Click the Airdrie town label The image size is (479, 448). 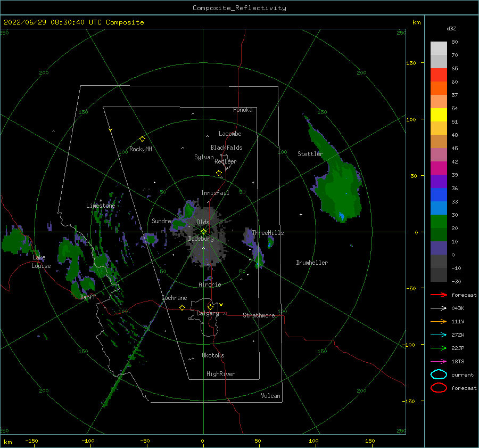(x=210, y=284)
